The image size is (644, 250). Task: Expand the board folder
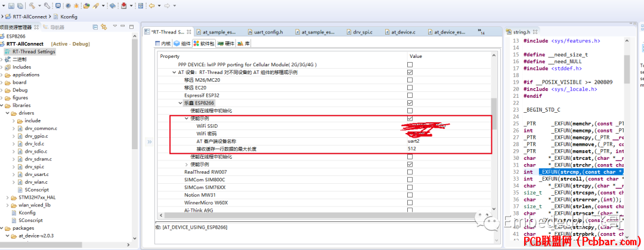click(x=2, y=82)
